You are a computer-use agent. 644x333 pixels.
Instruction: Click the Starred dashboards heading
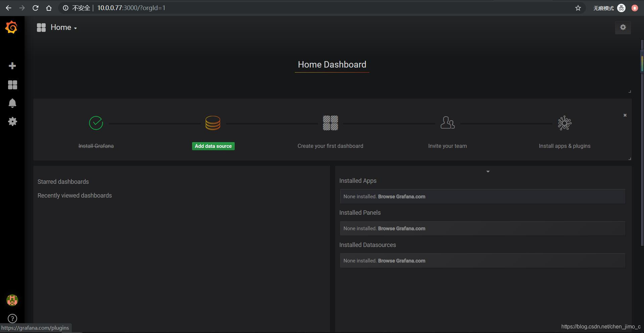pos(63,182)
